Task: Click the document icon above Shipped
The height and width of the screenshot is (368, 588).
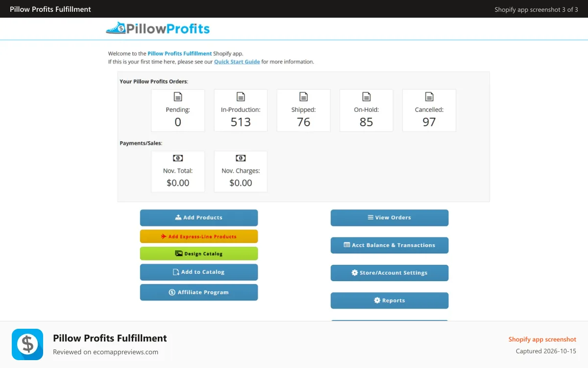Action: tap(304, 97)
